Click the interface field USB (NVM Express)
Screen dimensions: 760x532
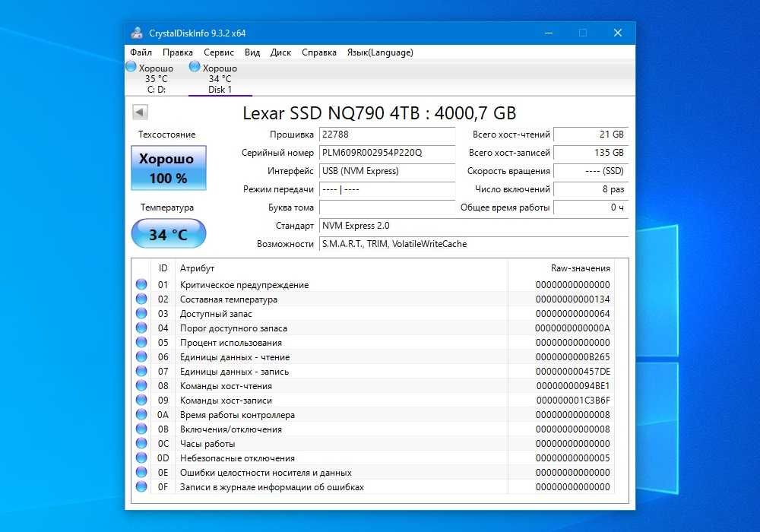[388, 171]
